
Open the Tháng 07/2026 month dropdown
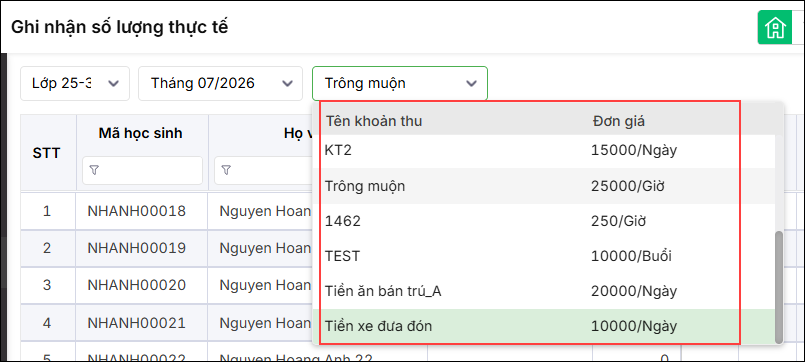coord(220,83)
